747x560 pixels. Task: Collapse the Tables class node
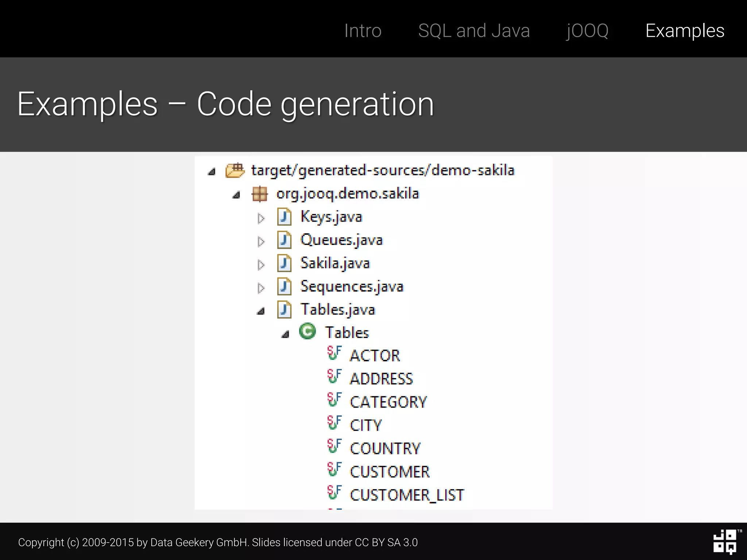[285, 334]
